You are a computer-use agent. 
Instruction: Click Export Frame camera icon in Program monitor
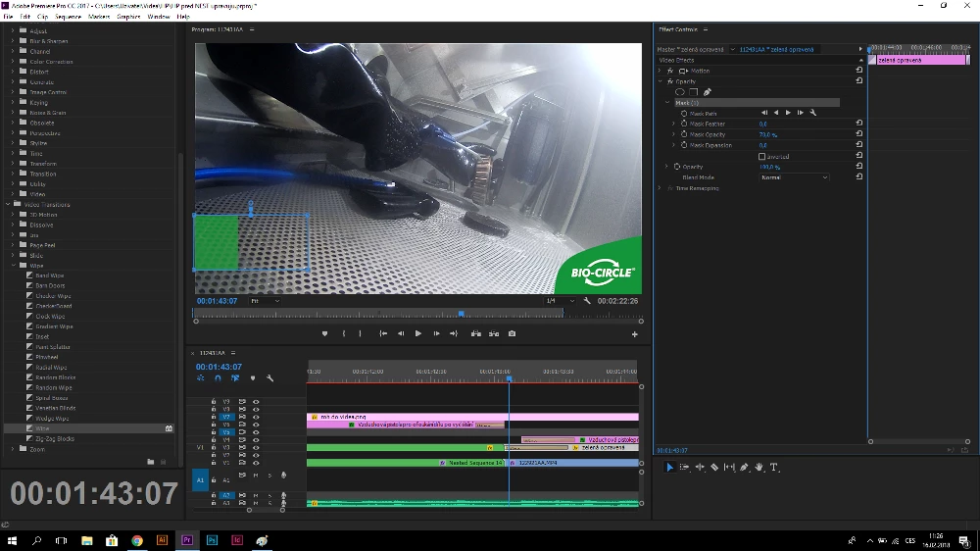click(512, 334)
